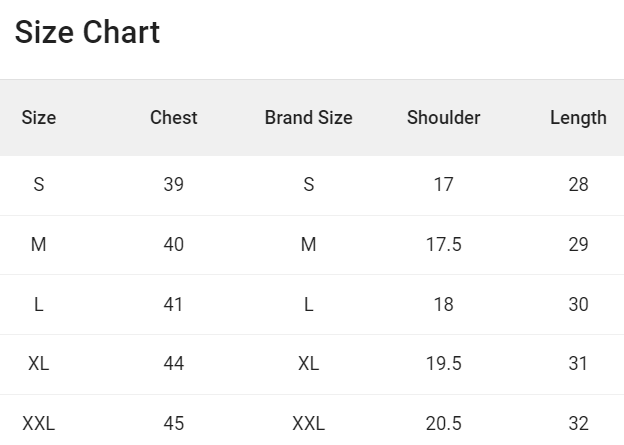Click chest value 41 for size L
This screenshot has height=445, width=624.
tap(174, 304)
